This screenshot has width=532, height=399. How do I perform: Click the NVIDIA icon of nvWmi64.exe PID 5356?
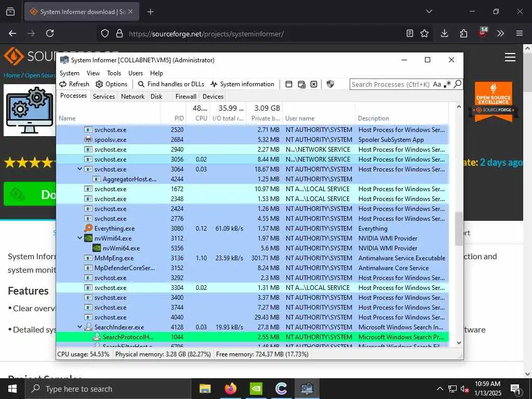[x=97, y=248]
